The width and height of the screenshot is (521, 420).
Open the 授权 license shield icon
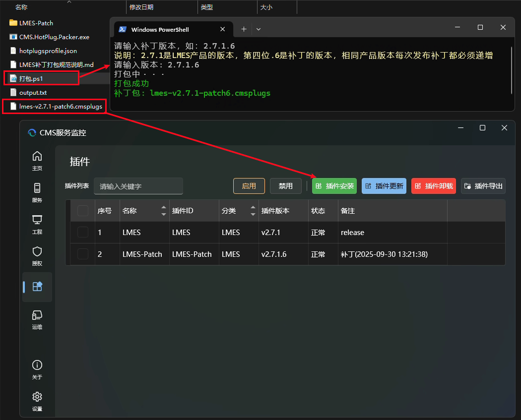tap(37, 255)
